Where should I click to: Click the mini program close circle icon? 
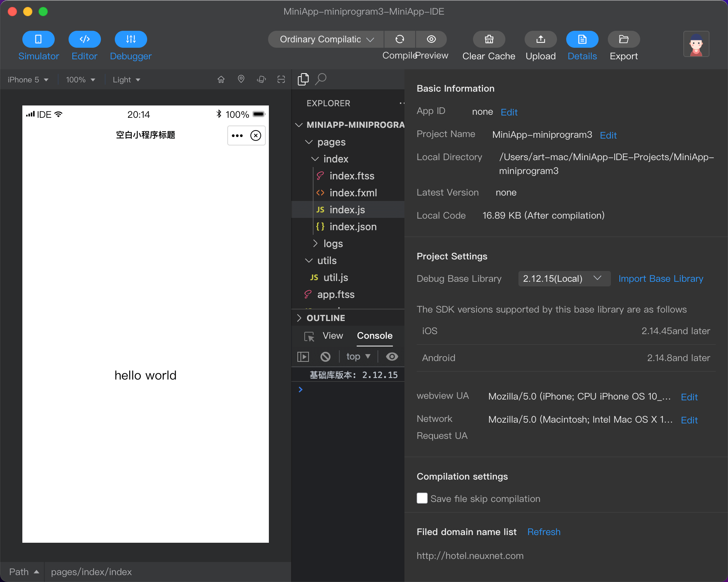256,135
